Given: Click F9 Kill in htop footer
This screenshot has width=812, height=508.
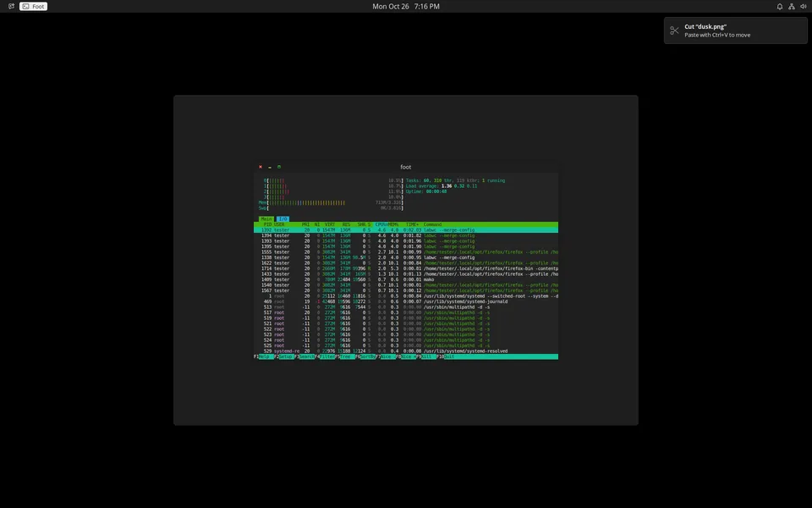Looking at the screenshot, I should click(427, 356).
